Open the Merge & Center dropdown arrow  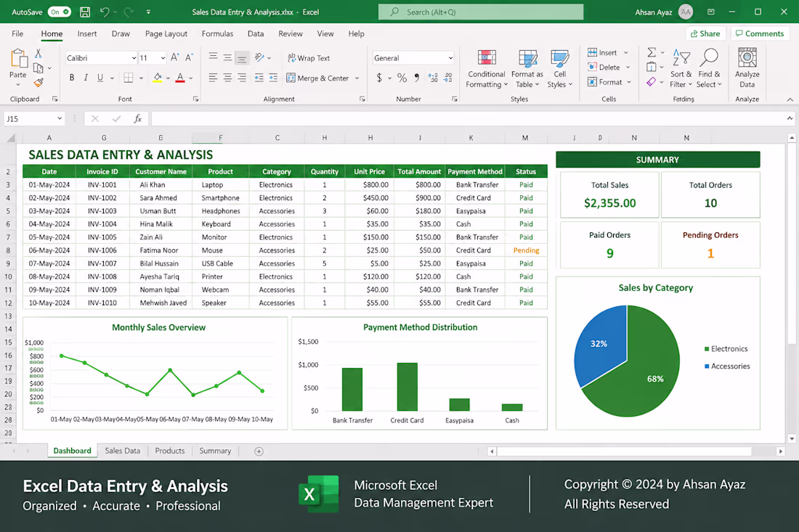tap(357, 78)
